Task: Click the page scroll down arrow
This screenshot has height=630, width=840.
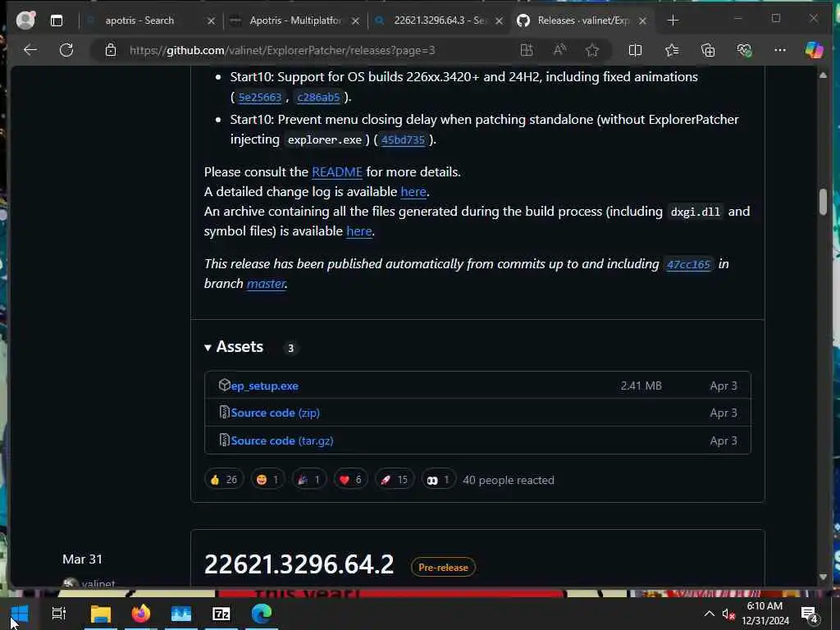Action: 823,577
